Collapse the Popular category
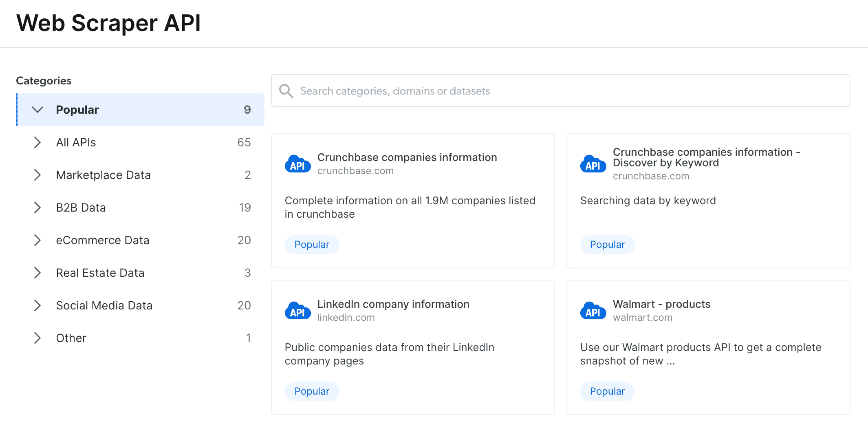Image resolution: width=868 pixels, height=424 pixels. coord(37,109)
